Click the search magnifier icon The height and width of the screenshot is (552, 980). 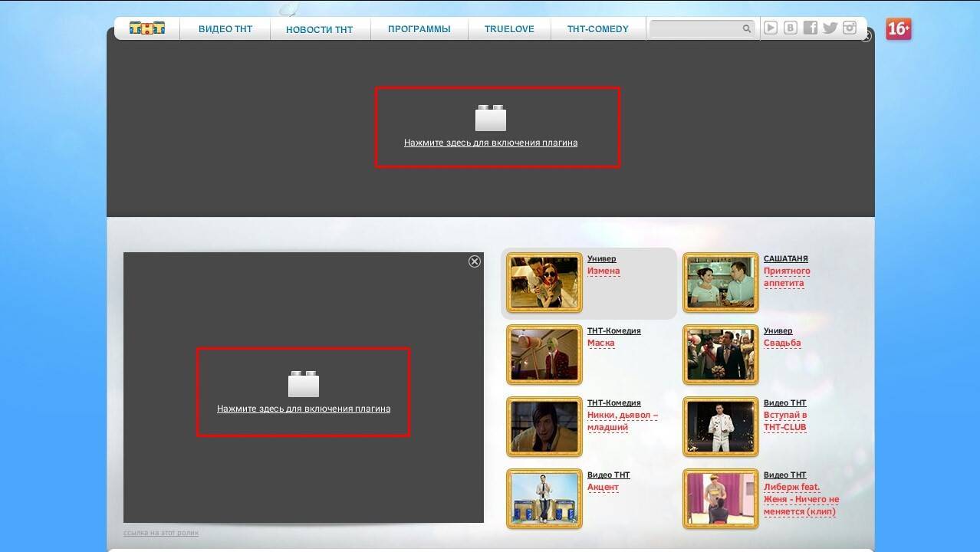tap(746, 29)
